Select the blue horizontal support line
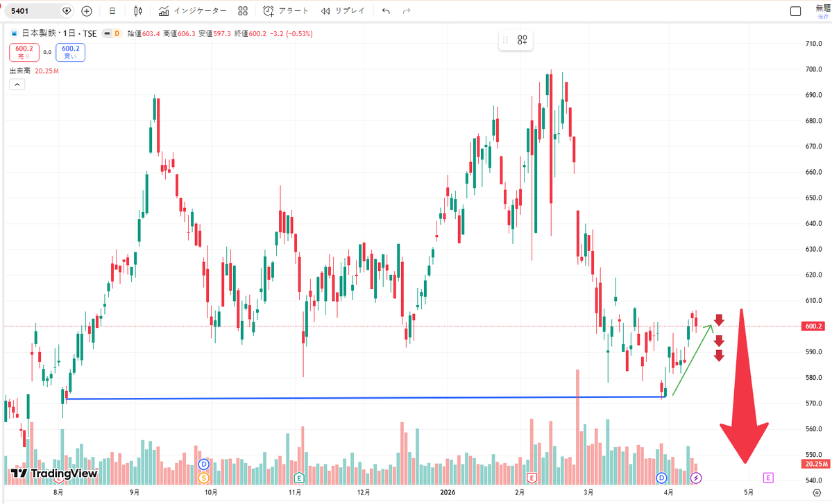The width and height of the screenshot is (832, 504). click(x=366, y=398)
